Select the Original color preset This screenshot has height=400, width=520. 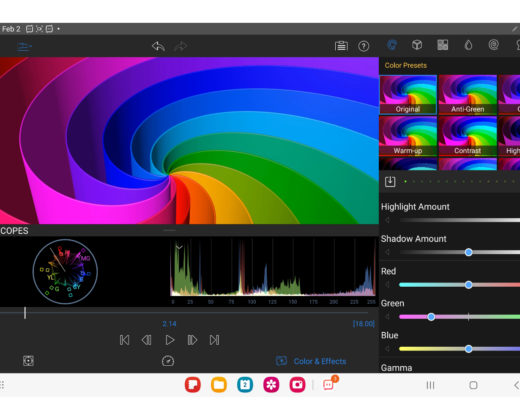(408, 95)
